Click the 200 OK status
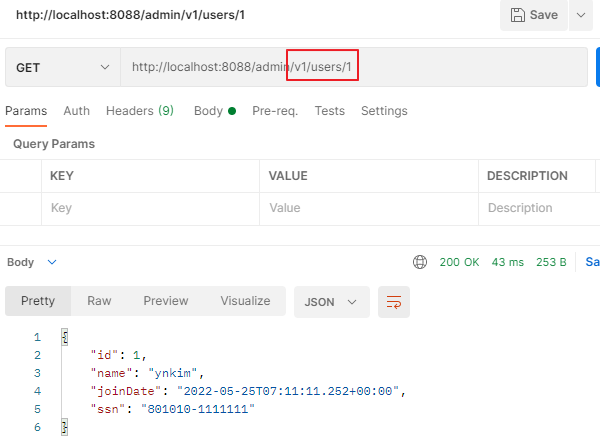The width and height of the screenshot is (600, 442). (x=459, y=262)
